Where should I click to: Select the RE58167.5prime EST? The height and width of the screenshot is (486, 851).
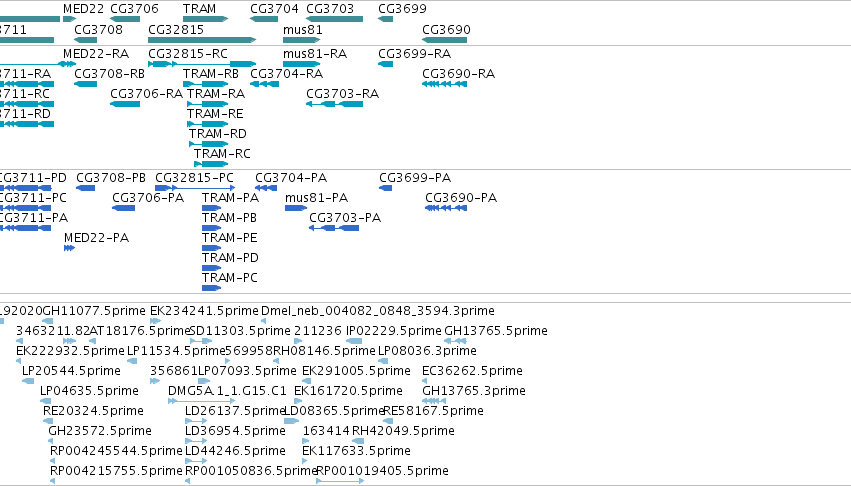click(x=388, y=421)
